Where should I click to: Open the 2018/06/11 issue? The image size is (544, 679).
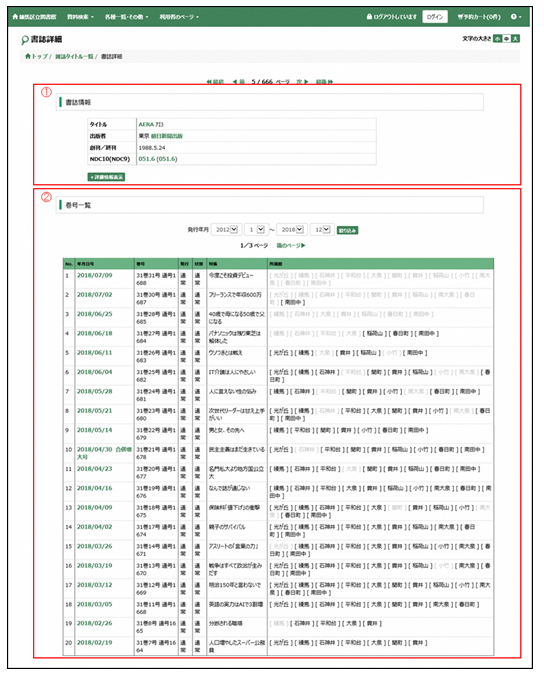[94, 352]
